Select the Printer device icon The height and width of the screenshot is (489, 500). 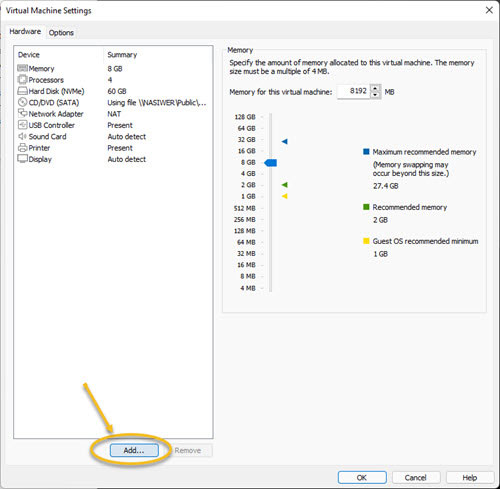22,148
